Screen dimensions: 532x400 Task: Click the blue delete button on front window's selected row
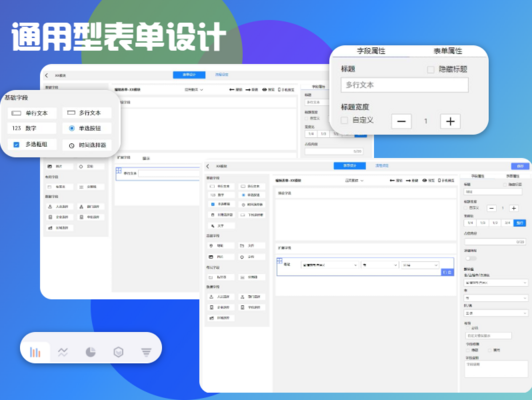447,272
